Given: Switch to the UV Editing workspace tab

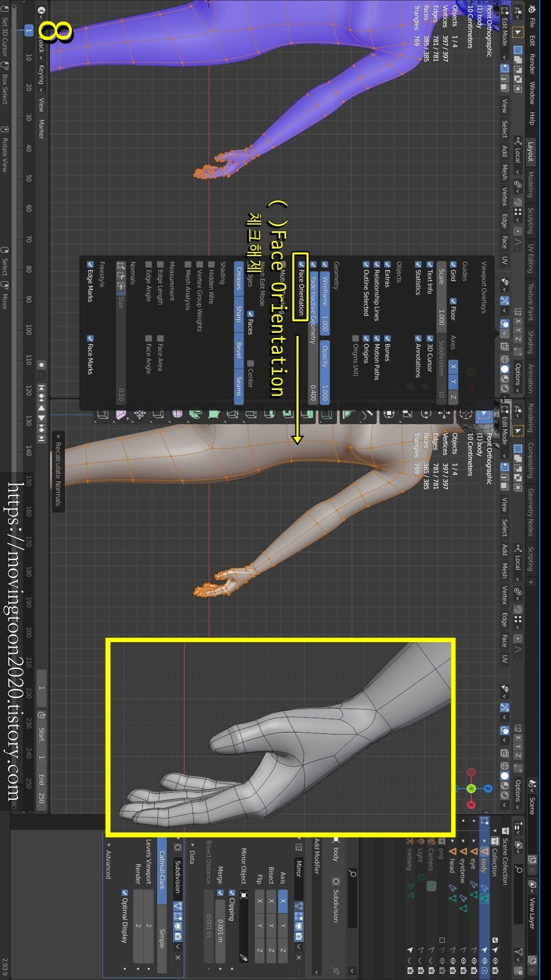Looking at the screenshot, I should click(x=531, y=259).
